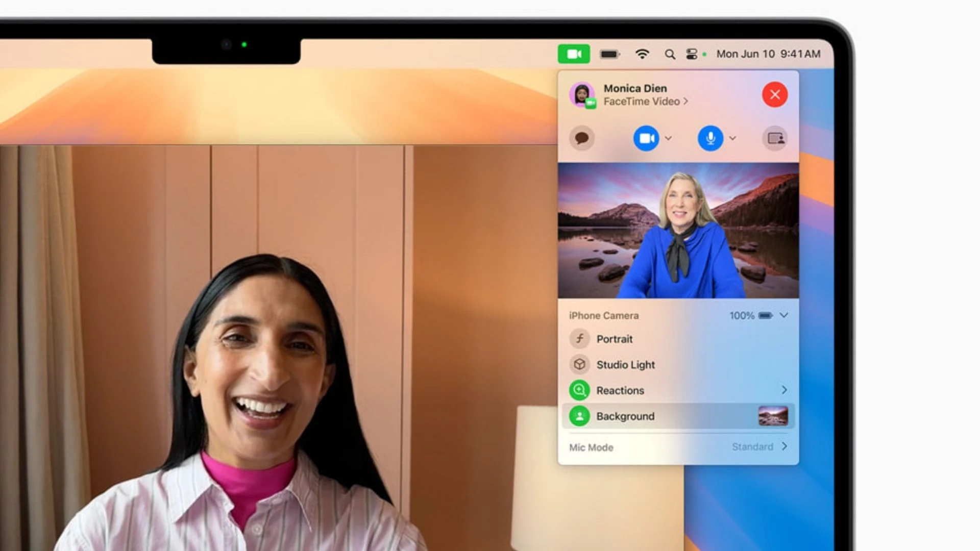Select the Reactions label

pyautogui.click(x=620, y=390)
